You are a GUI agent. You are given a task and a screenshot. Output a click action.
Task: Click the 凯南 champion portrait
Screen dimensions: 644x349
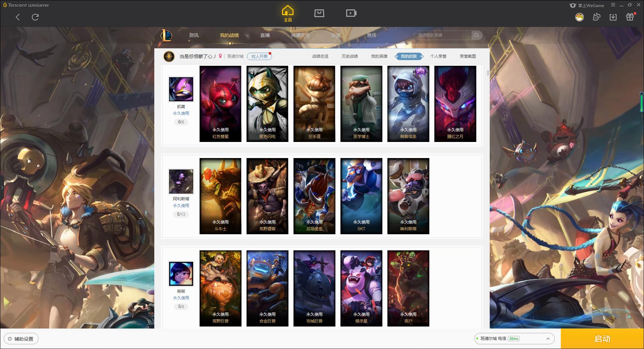point(181,89)
